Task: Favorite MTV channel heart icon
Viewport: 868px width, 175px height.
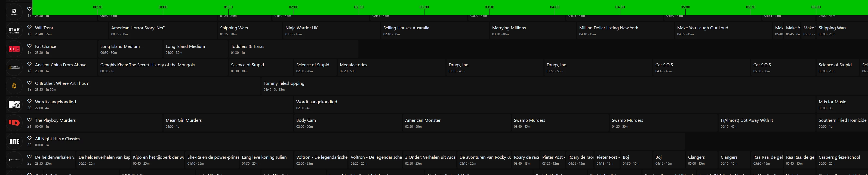Action: 29,101
